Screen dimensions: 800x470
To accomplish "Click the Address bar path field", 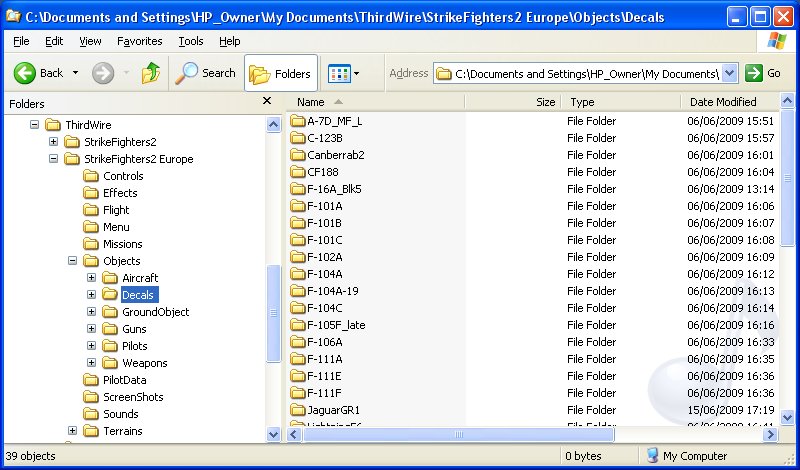I will (x=578, y=74).
